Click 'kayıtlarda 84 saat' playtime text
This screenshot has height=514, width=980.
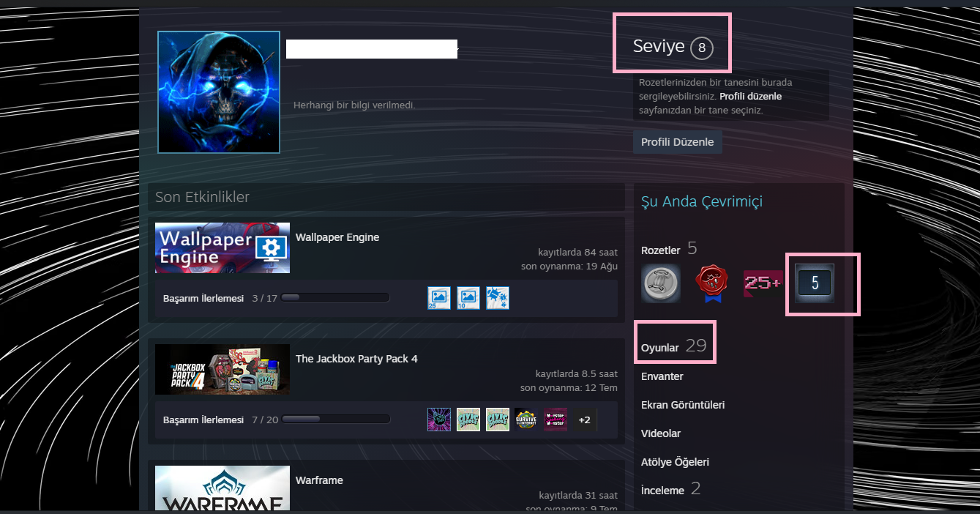[577, 253]
